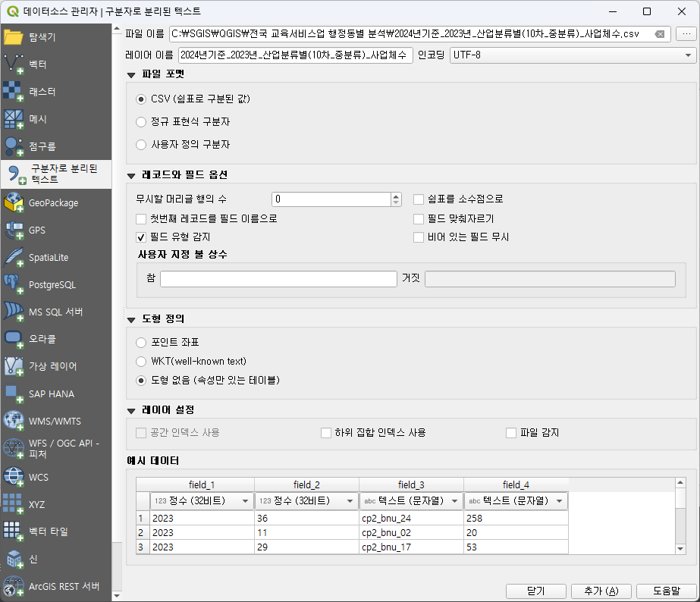Select CSV (쉼표로 구분된 값) format
The height and width of the screenshot is (602, 700).
(141, 99)
